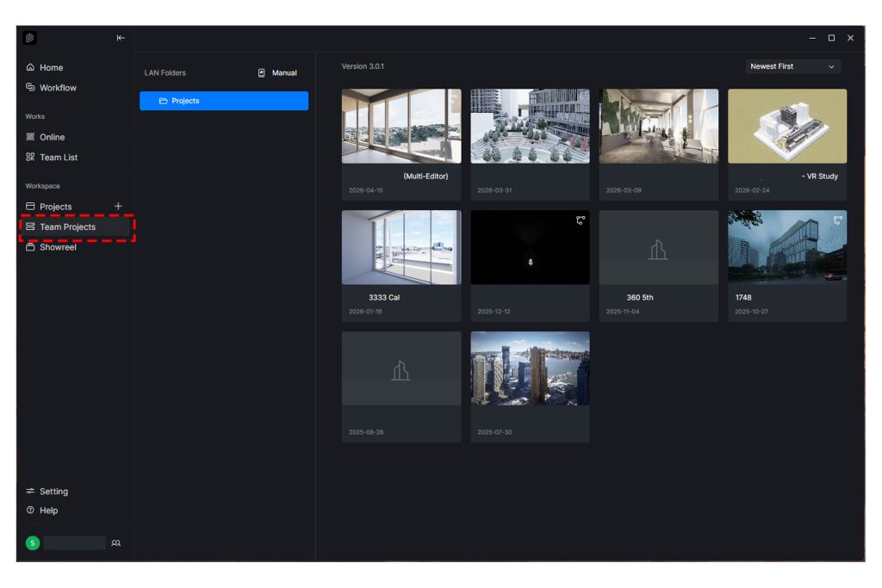The width and height of the screenshot is (882, 588).
Task: Minimize the application window
Action: pyautogui.click(x=812, y=38)
